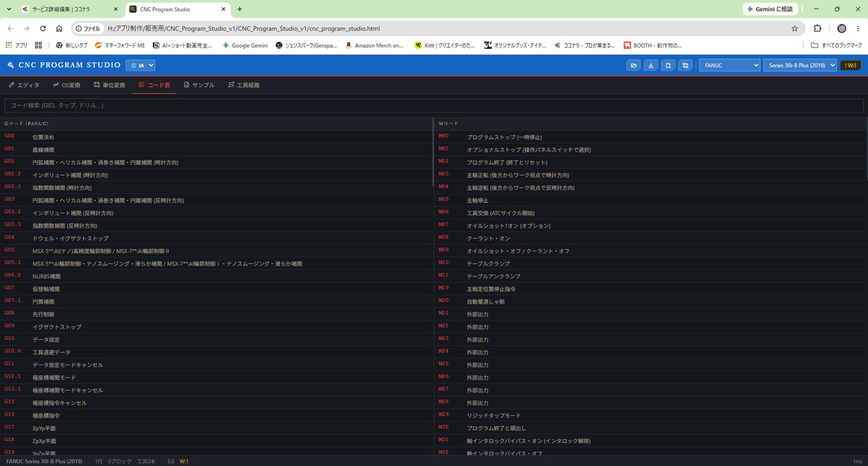
Task: Click the M08 クーラント・オン row
Action: (651, 238)
